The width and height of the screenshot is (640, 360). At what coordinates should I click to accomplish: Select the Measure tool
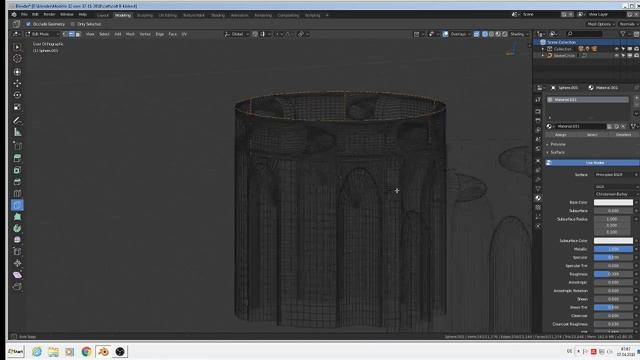[17, 132]
